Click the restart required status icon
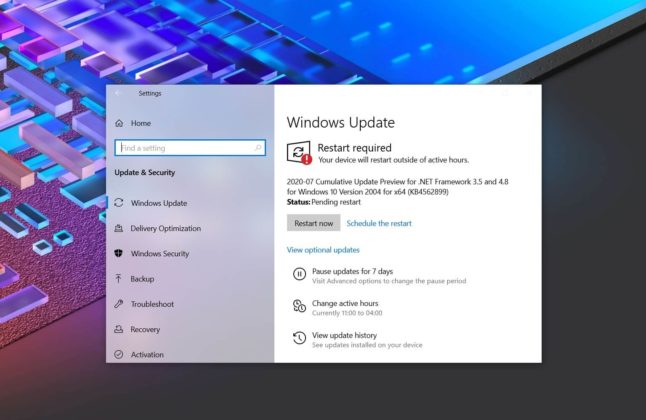 (x=299, y=153)
